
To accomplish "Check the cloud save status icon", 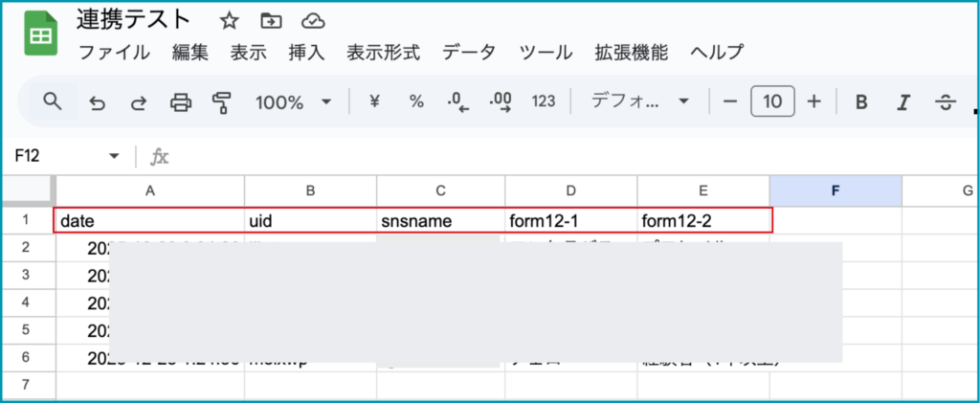I will tap(313, 21).
